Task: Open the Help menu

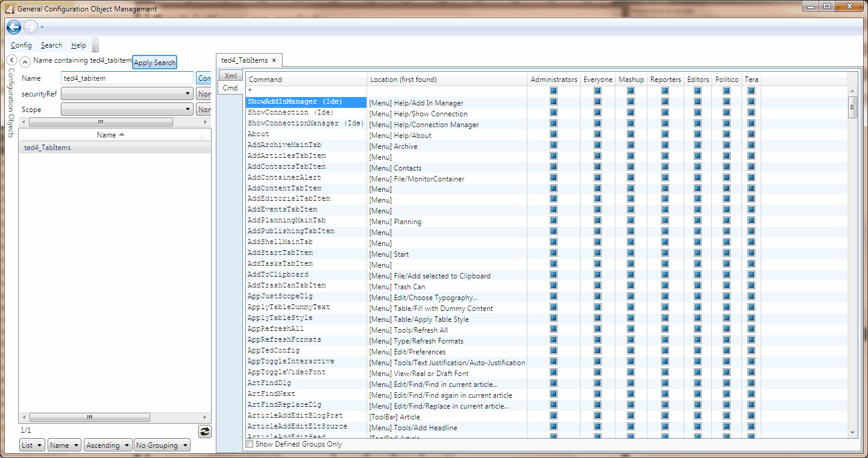Action: pyautogui.click(x=78, y=45)
